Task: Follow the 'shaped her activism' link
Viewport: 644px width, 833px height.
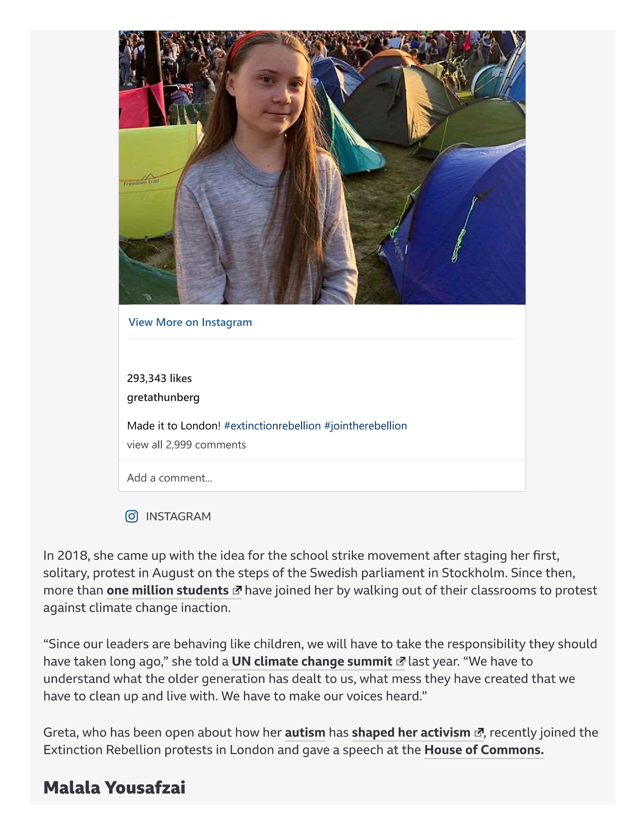Action: [411, 732]
